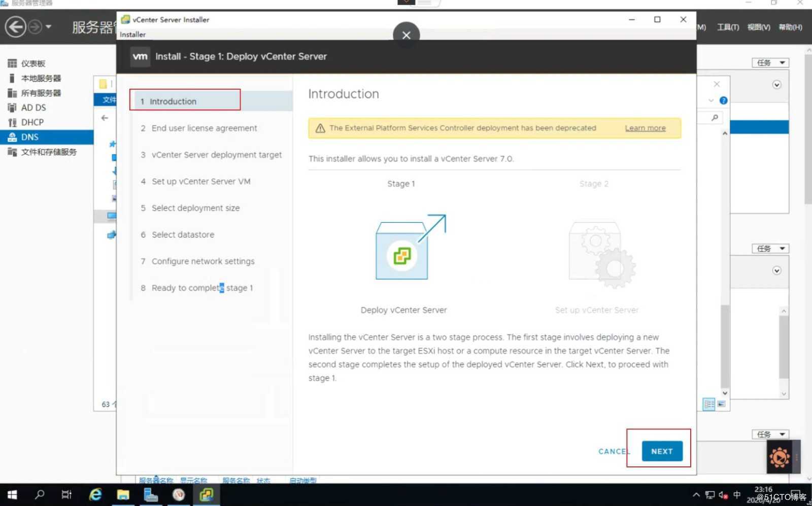Click the Stage 2 Set up vCenter gears icon
The image size is (812, 506).
tap(602, 255)
